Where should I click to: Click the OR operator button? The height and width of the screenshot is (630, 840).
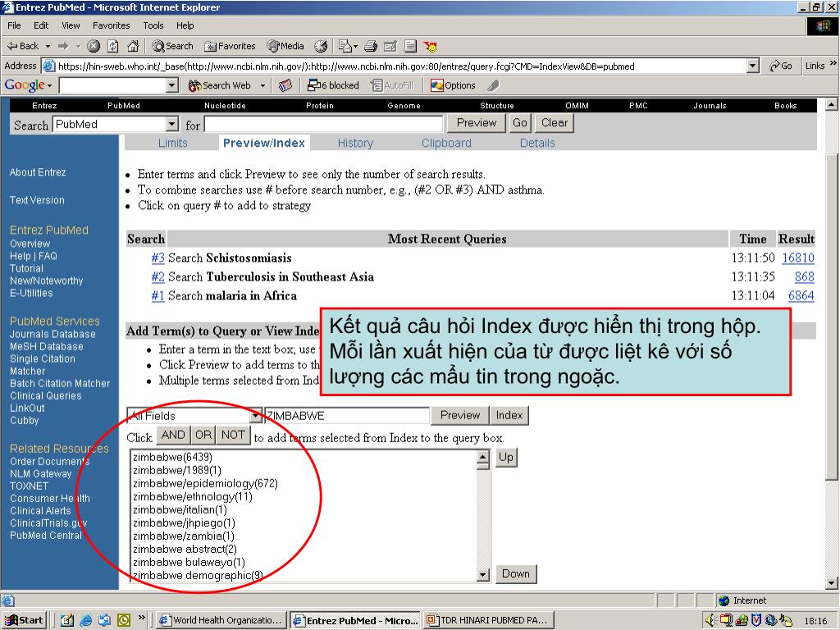203,435
